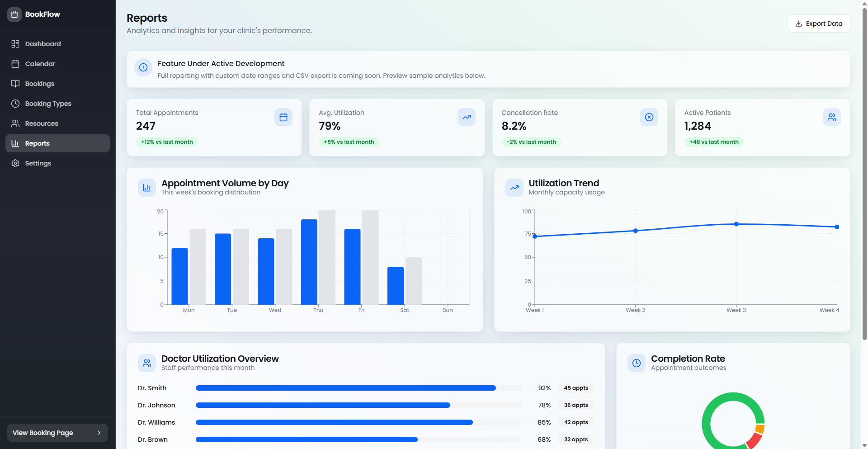The width and height of the screenshot is (868, 449).
Task: Click the Bookings book icon
Action: click(x=15, y=83)
